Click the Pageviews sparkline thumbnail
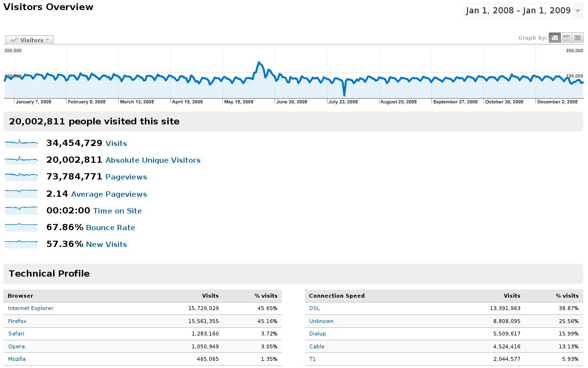This screenshot has height=368, width=588. tap(21, 177)
